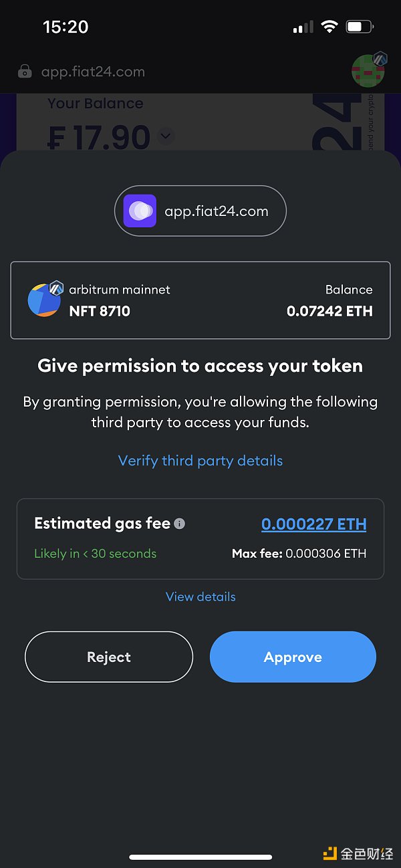Click the Verify third party details link
The height and width of the screenshot is (868, 401).
pyautogui.click(x=200, y=461)
